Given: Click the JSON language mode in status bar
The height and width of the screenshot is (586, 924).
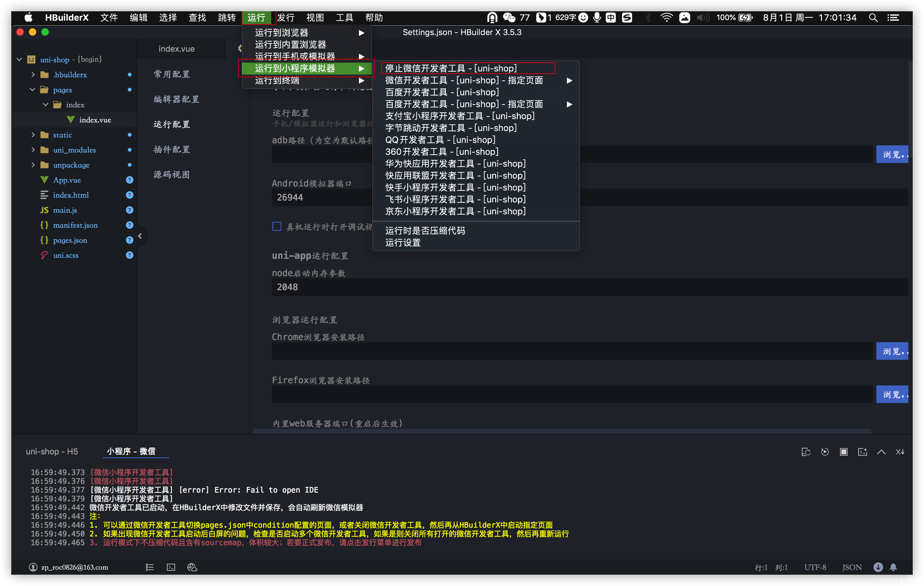Looking at the screenshot, I should click(852, 567).
